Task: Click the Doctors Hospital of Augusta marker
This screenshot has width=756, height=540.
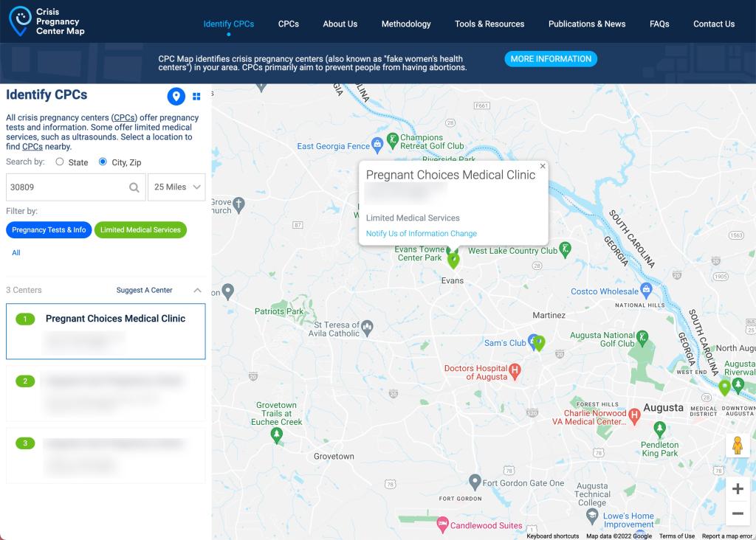Action: pyautogui.click(x=515, y=370)
